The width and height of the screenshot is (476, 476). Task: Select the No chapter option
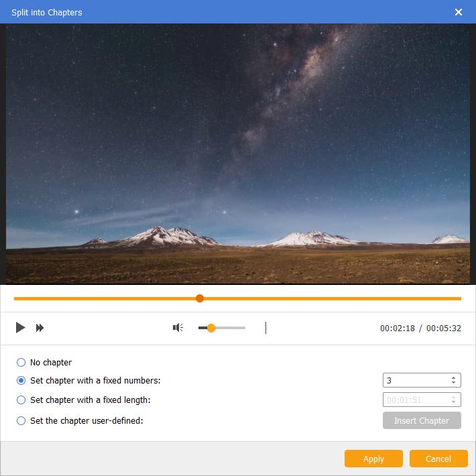(21, 362)
